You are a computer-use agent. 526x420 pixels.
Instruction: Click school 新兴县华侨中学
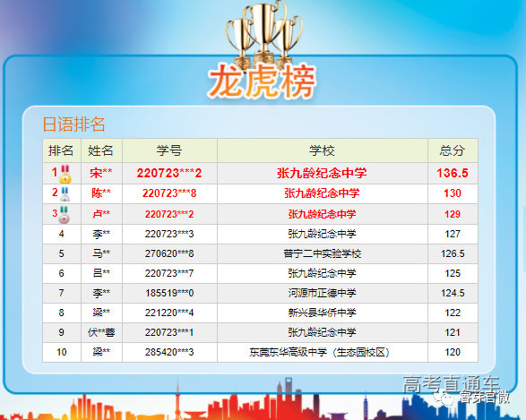322,313
